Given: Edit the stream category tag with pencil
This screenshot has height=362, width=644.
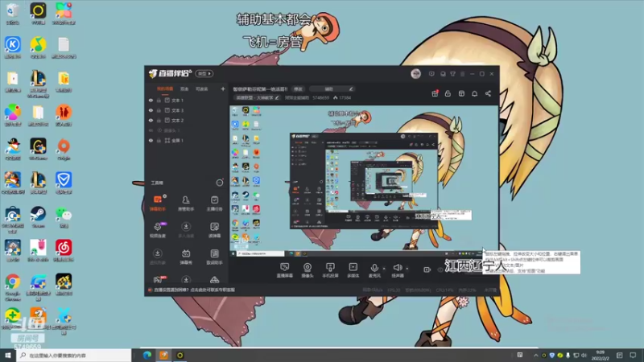Looking at the screenshot, I should click(277, 97).
